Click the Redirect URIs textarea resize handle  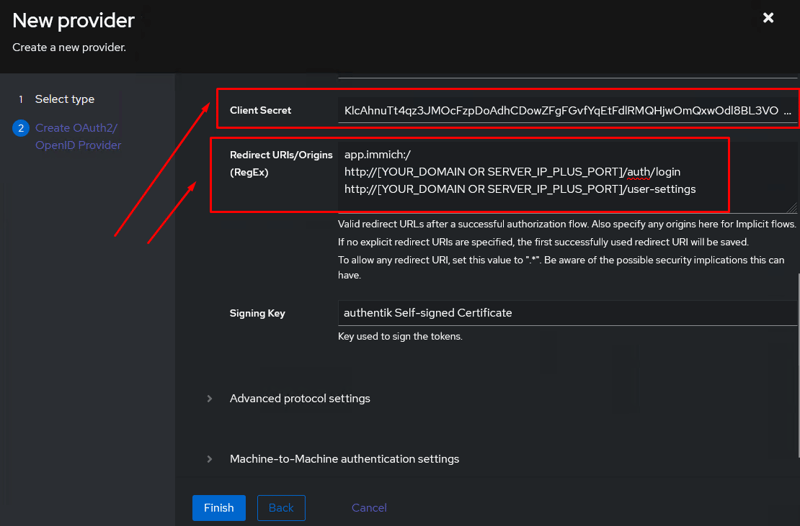pos(792,208)
